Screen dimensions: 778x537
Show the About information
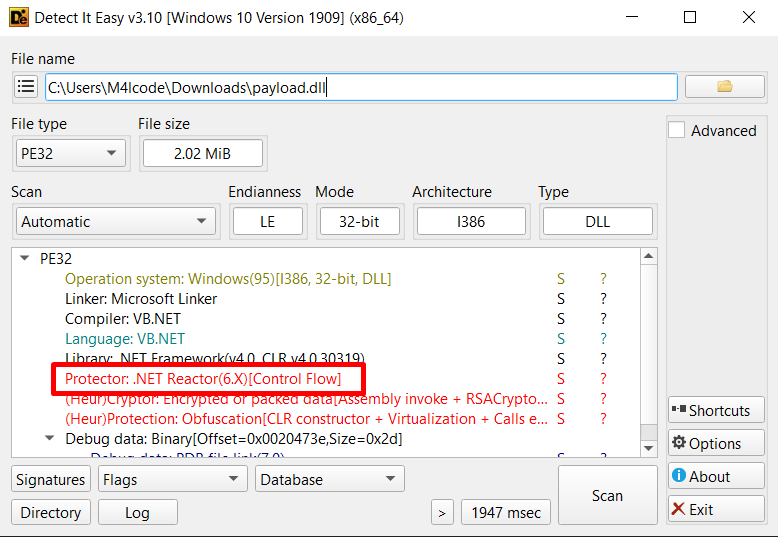coord(716,476)
